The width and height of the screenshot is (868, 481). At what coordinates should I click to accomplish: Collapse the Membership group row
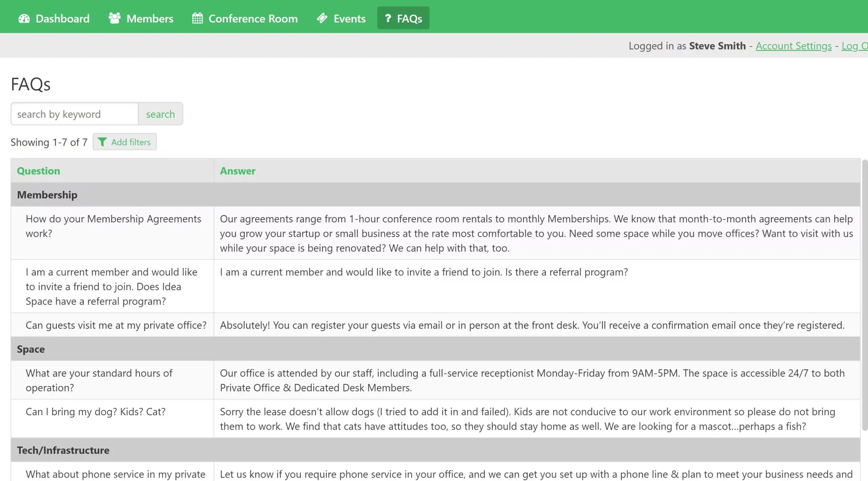pyautogui.click(x=47, y=195)
